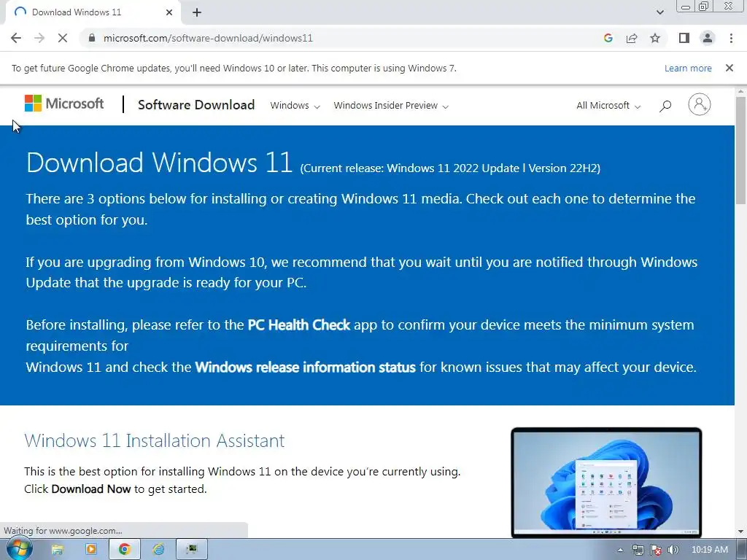747x560 pixels.
Task: Stop loading the page with X button
Action: coord(63,38)
